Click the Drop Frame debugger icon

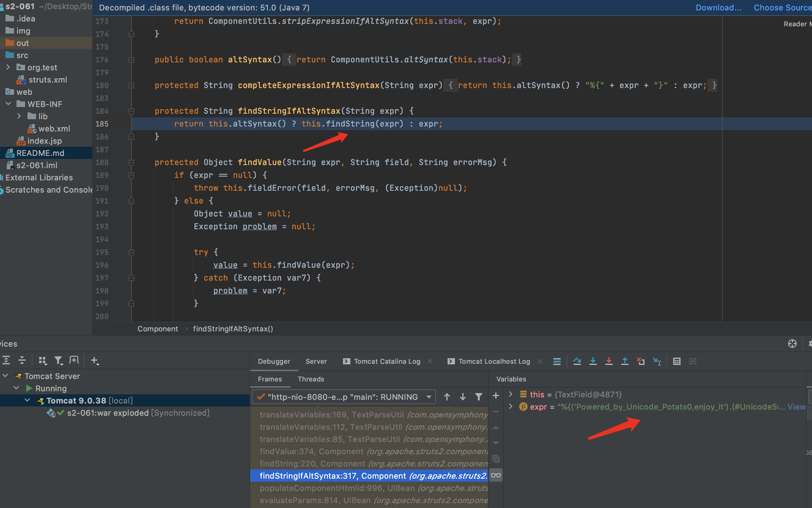[x=641, y=362]
